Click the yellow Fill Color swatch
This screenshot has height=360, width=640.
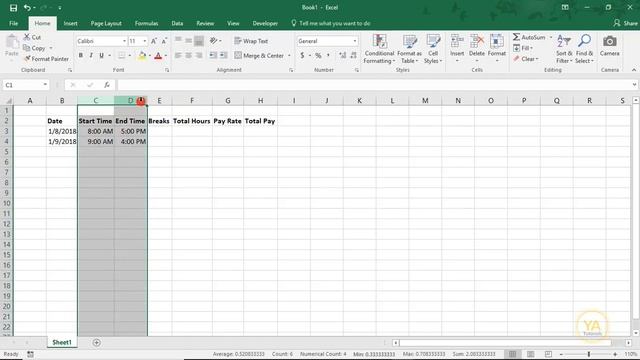pyautogui.click(x=142, y=56)
